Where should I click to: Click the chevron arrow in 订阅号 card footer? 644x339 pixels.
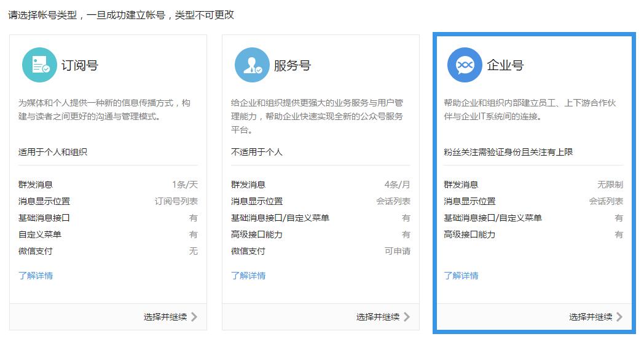click(194, 317)
